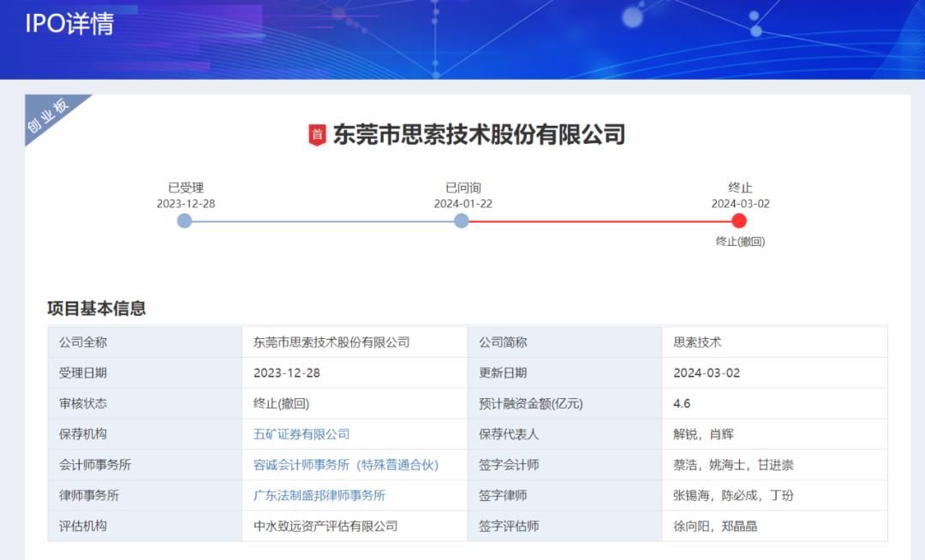Click the 已受理 timeline node dot
The height and width of the screenshot is (560, 925).
click(184, 220)
